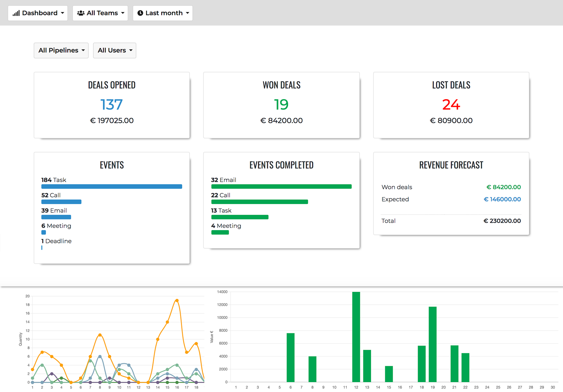Image resolution: width=563 pixels, height=392 pixels.
Task: Click the Email bar under Events Completed
Action: [x=281, y=186]
